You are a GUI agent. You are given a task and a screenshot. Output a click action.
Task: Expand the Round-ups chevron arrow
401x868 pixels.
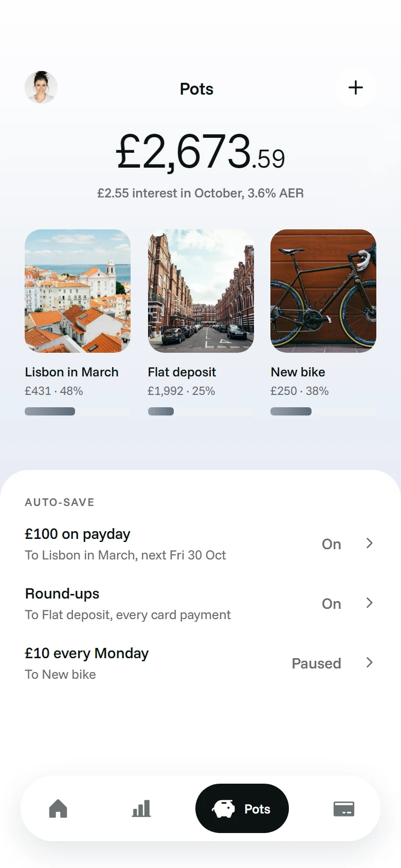[x=369, y=603]
